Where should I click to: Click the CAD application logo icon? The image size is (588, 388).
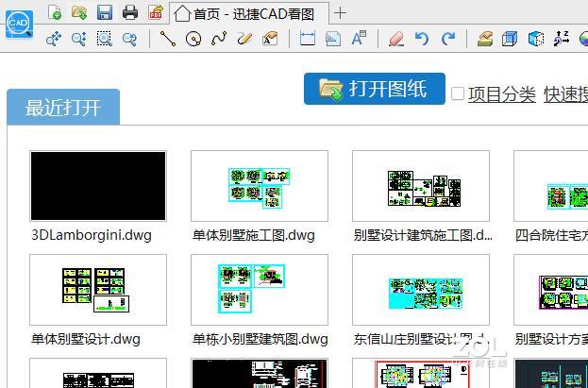click(x=19, y=25)
